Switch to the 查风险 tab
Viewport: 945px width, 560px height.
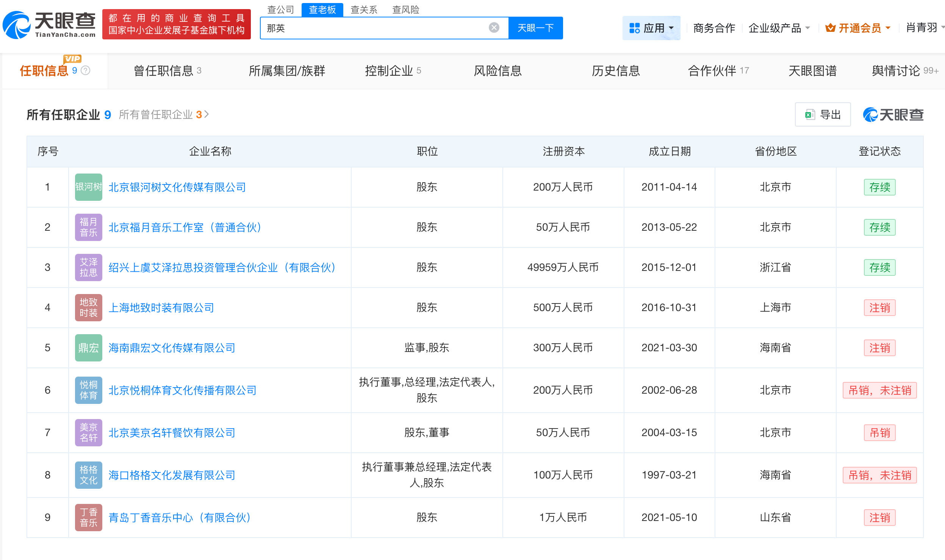(x=405, y=9)
